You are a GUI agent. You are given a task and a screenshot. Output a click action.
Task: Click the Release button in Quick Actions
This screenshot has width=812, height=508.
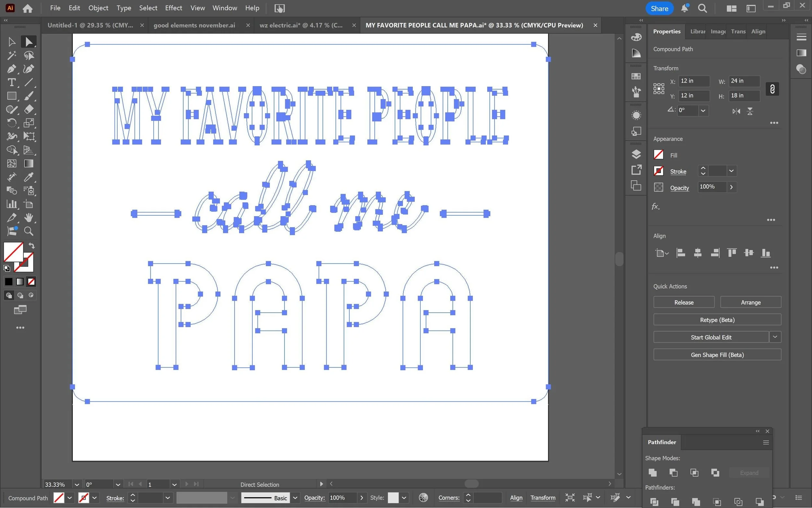[x=683, y=302]
